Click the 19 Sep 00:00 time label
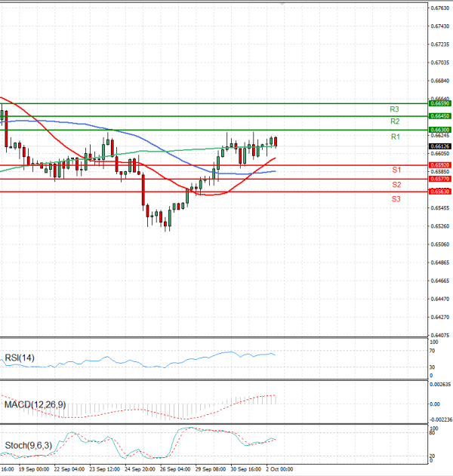Image resolution: width=453 pixels, height=476 pixels. point(32,469)
